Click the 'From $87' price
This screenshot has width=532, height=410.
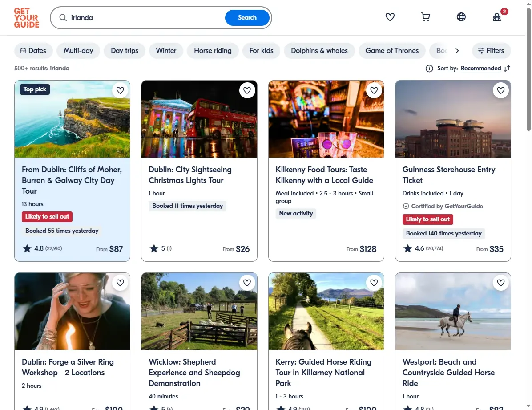[x=109, y=249]
